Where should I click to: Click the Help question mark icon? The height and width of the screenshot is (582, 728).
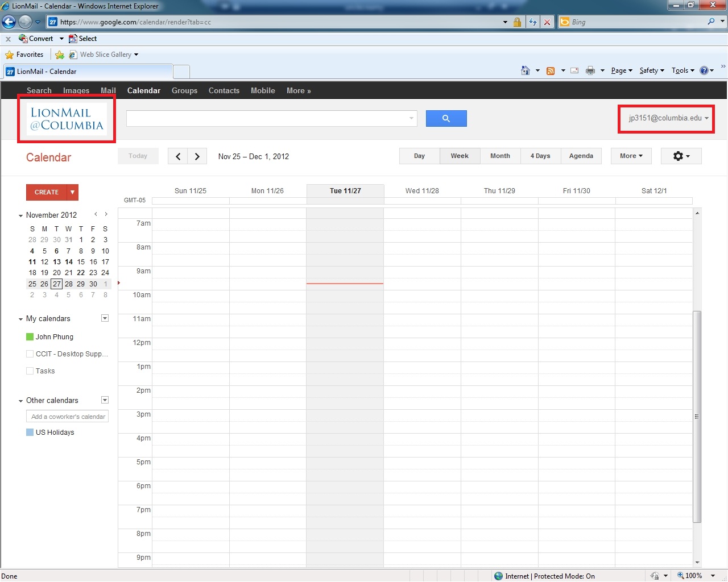point(704,70)
